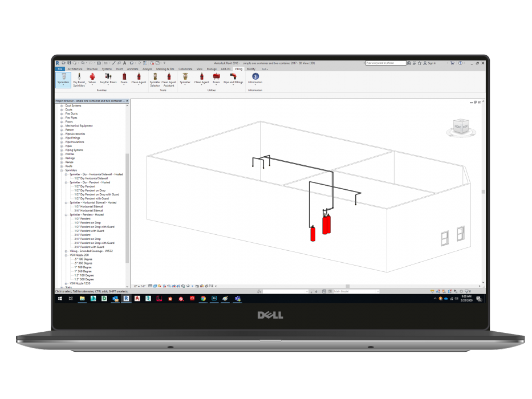The height and width of the screenshot is (399, 532).
Task: Open the Main Model workset dropdown
Action: pos(356,291)
